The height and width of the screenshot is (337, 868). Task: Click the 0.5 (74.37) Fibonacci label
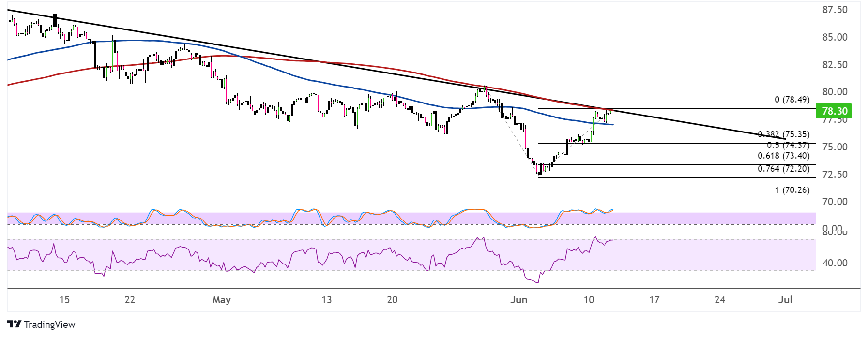point(788,145)
